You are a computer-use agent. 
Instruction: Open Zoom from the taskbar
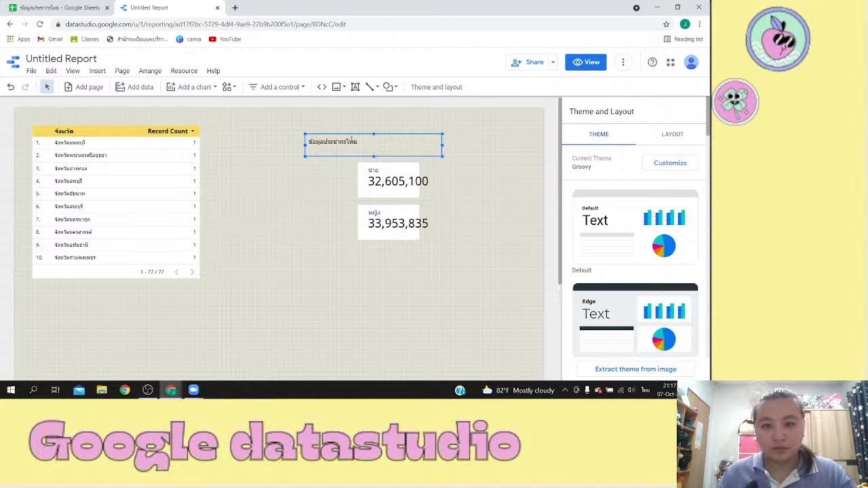click(194, 390)
